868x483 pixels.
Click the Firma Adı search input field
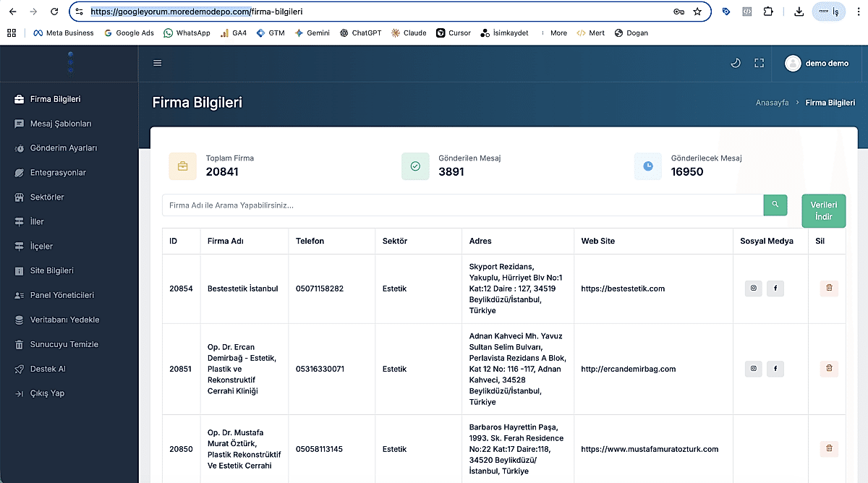(463, 205)
